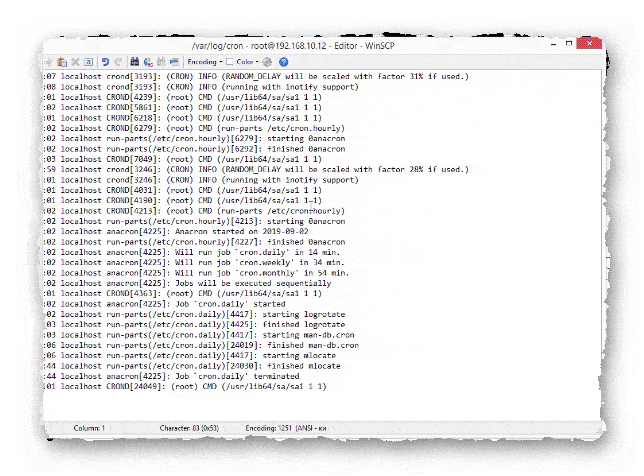Click the Redo arrow icon
This screenshot has height=476, width=644.
point(118,61)
